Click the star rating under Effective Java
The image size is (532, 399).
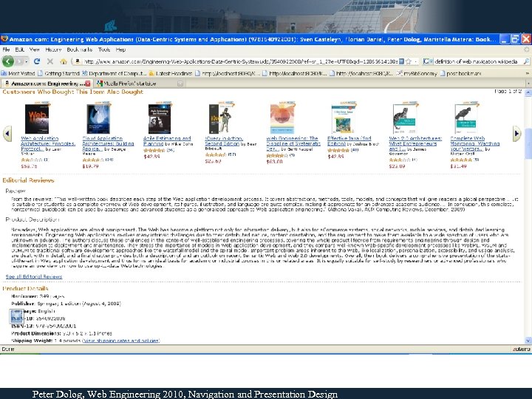(x=338, y=150)
